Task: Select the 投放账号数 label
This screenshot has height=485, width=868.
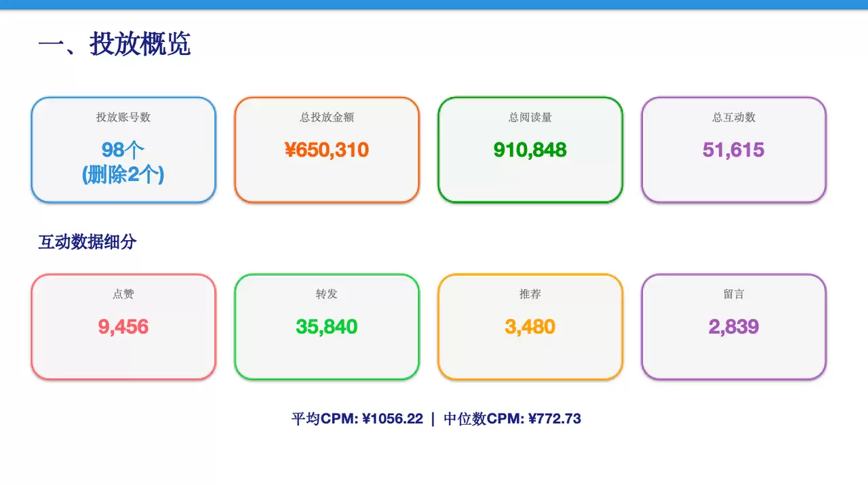Action: pyautogui.click(x=123, y=117)
